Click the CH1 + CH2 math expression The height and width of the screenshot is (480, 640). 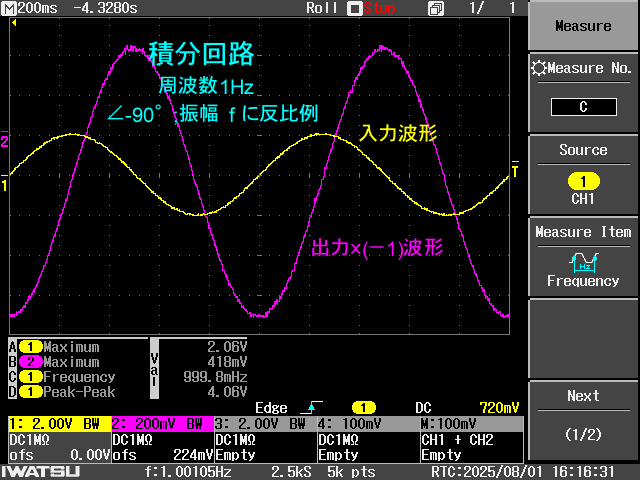[457, 440]
